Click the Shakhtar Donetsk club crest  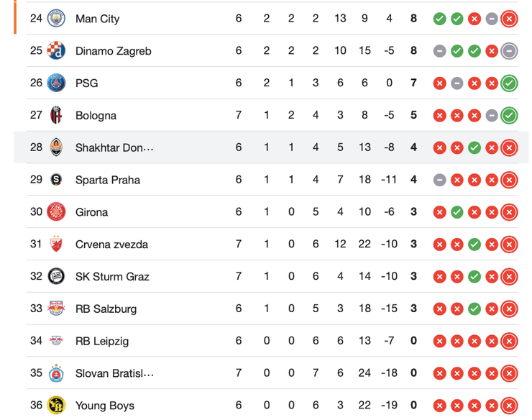[x=56, y=147]
